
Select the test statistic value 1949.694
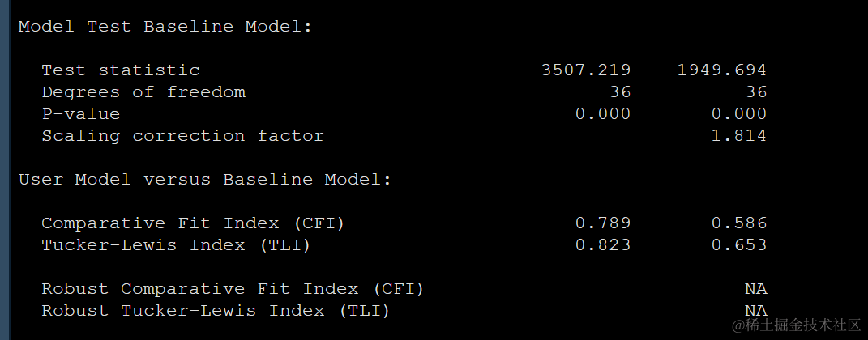(722, 70)
